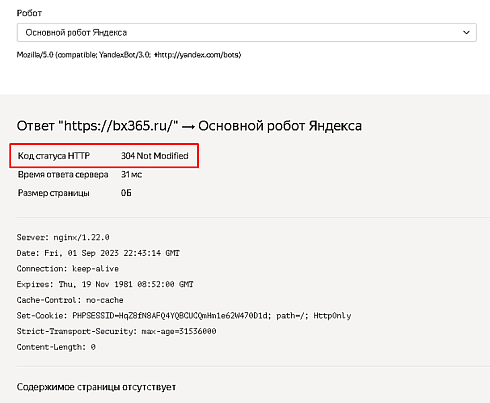Select the 31 мс response time value
The height and width of the screenshot is (403, 490).
(x=131, y=174)
